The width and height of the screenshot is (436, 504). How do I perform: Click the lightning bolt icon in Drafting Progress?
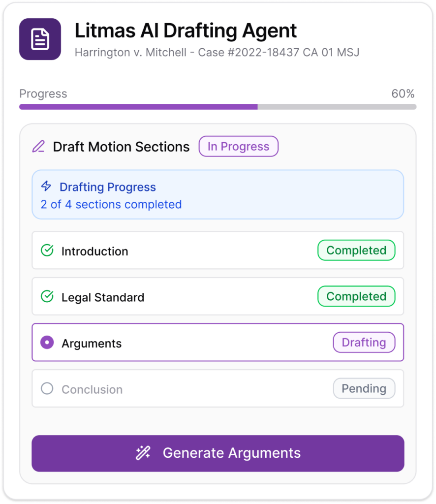(45, 187)
